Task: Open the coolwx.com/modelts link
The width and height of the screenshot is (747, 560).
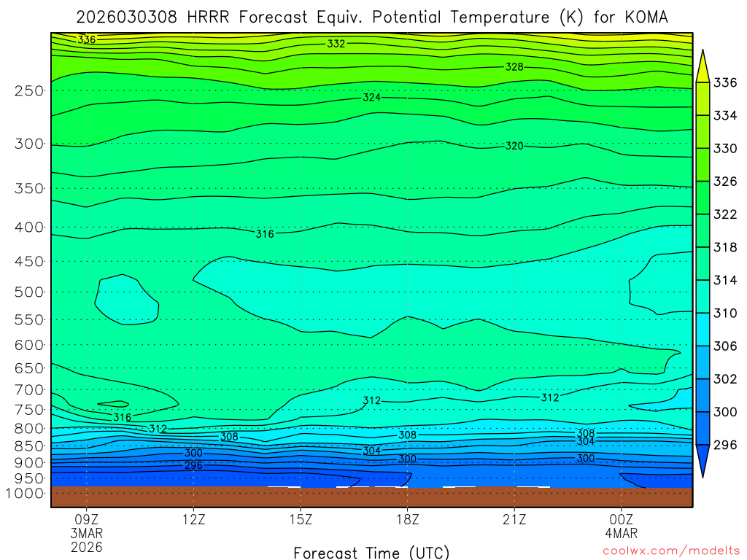Action: pyautogui.click(x=671, y=551)
